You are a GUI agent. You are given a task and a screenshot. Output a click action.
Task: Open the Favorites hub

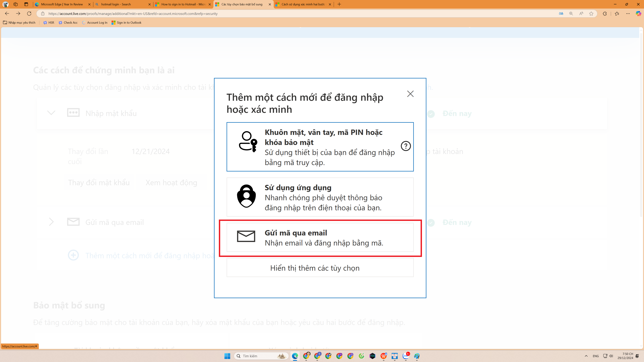pyautogui.click(x=617, y=13)
